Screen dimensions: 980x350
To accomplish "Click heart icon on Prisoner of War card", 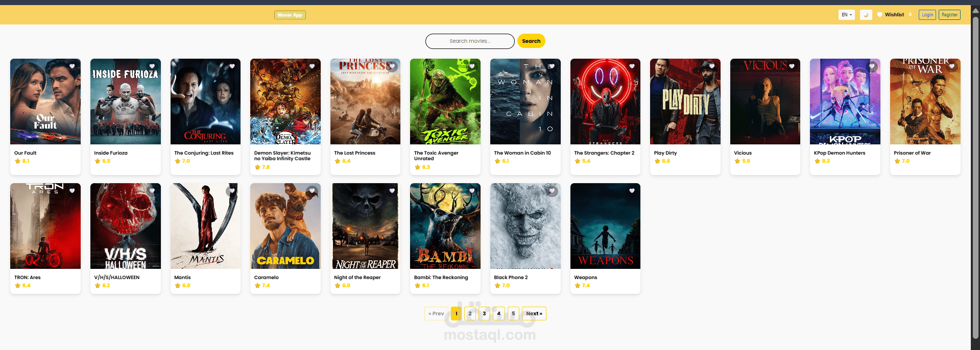I will tap(952, 66).
